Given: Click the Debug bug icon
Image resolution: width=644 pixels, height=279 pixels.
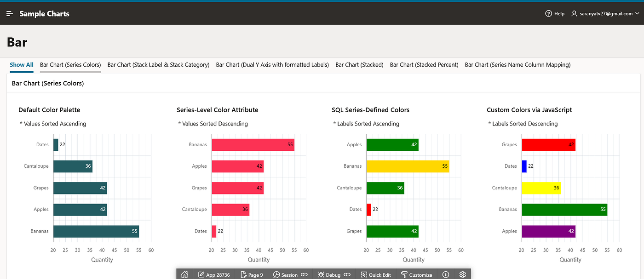Looking at the screenshot, I should [321, 274].
